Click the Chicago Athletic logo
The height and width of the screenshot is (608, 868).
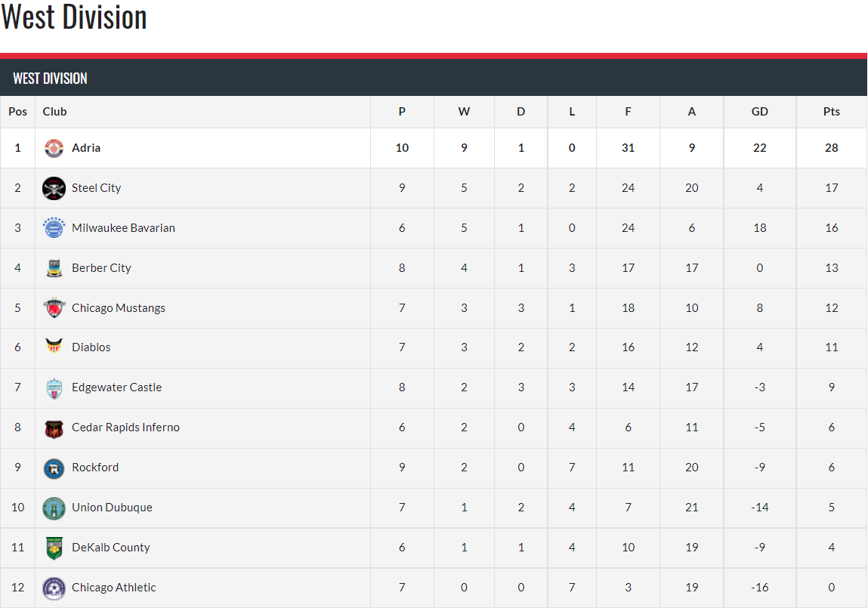[54, 588]
